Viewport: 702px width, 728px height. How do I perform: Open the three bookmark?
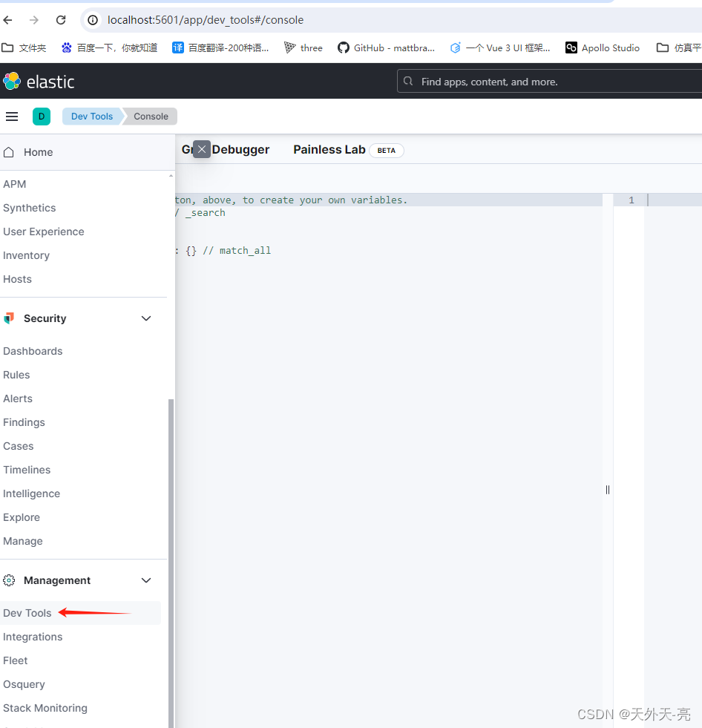coord(304,47)
